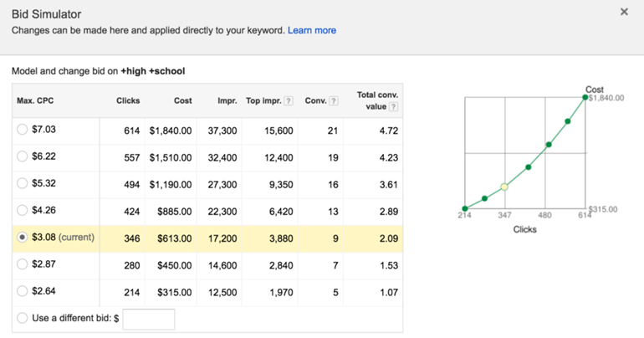Viewport: 644px width, 338px height.
Task: Choose the $4.26 bid option
Action: [x=23, y=210]
